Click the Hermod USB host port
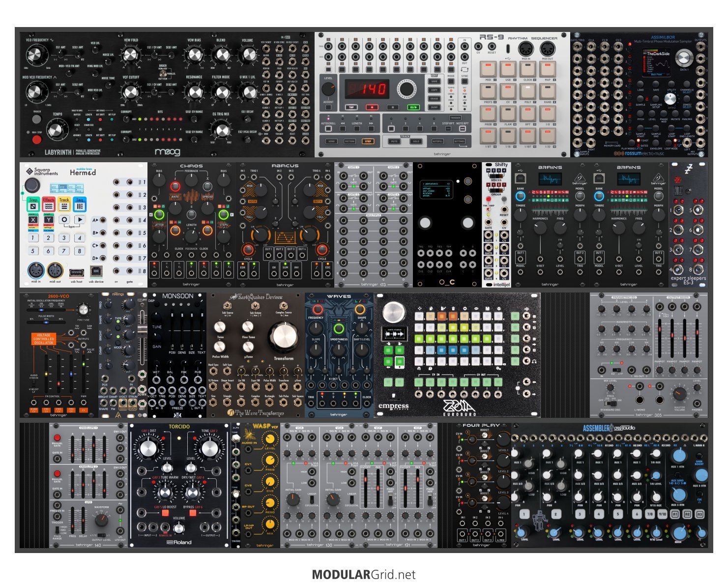The width and height of the screenshot is (728, 585). pyautogui.click(x=77, y=272)
